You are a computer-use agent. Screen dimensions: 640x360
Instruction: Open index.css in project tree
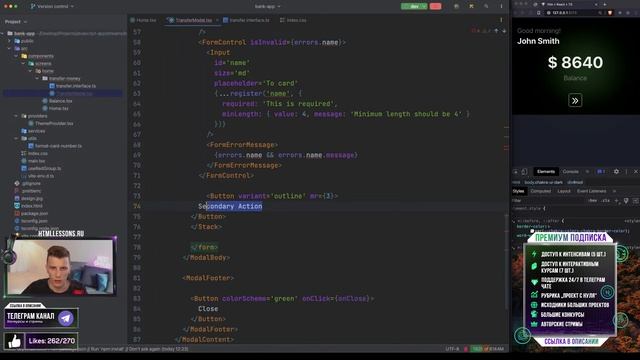[34, 153]
